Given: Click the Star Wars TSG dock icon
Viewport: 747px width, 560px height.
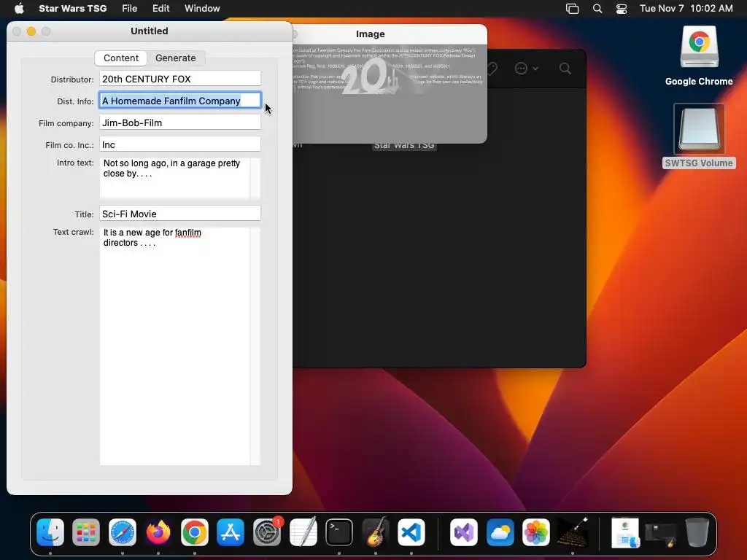Looking at the screenshot, I should (x=572, y=532).
